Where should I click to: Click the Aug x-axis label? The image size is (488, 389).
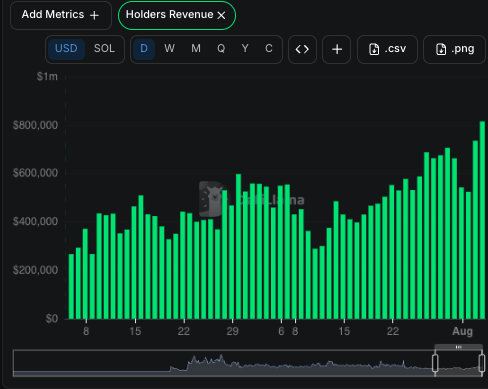pyautogui.click(x=462, y=331)
